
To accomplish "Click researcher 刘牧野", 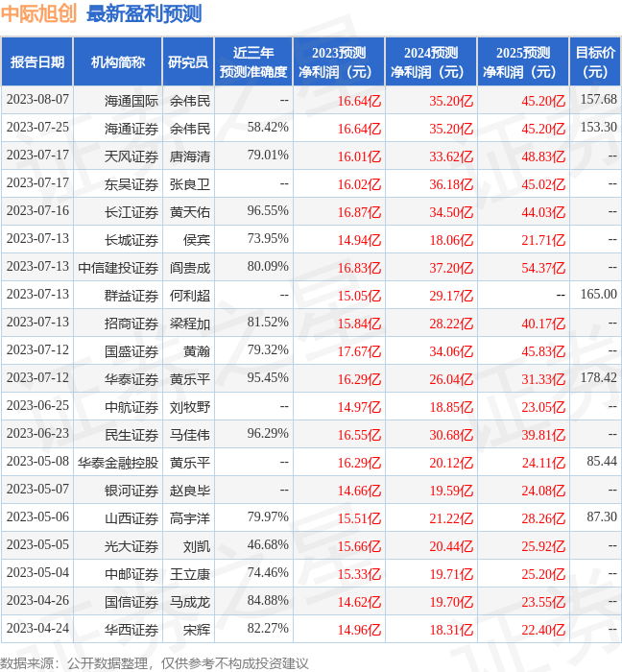I will 190,408.
